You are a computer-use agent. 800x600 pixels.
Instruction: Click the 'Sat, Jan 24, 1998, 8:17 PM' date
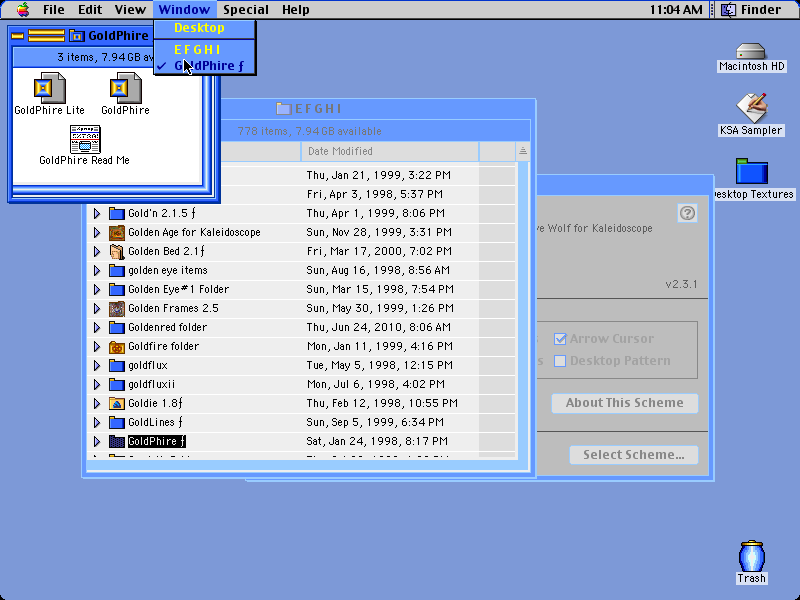(x=377, y=441)
